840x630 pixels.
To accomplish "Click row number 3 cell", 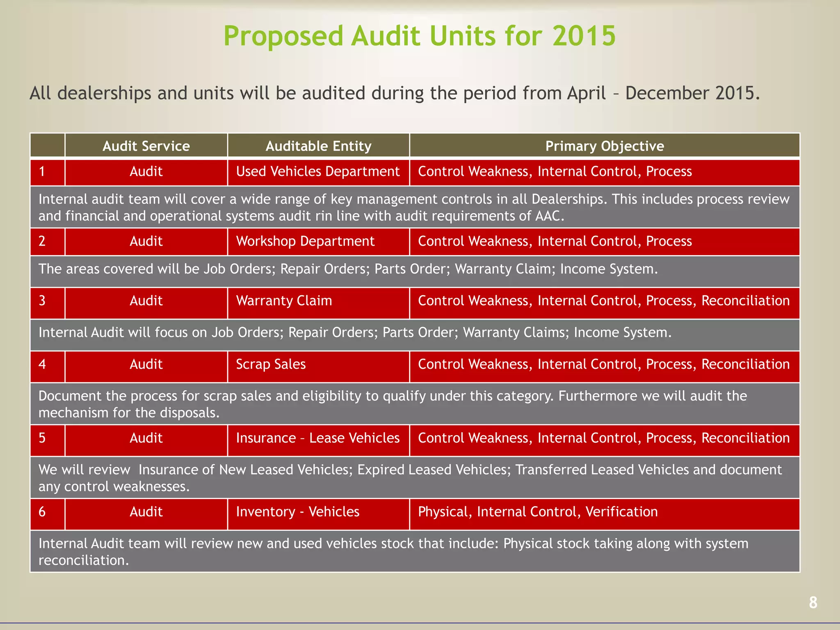I will click(47, 303).
